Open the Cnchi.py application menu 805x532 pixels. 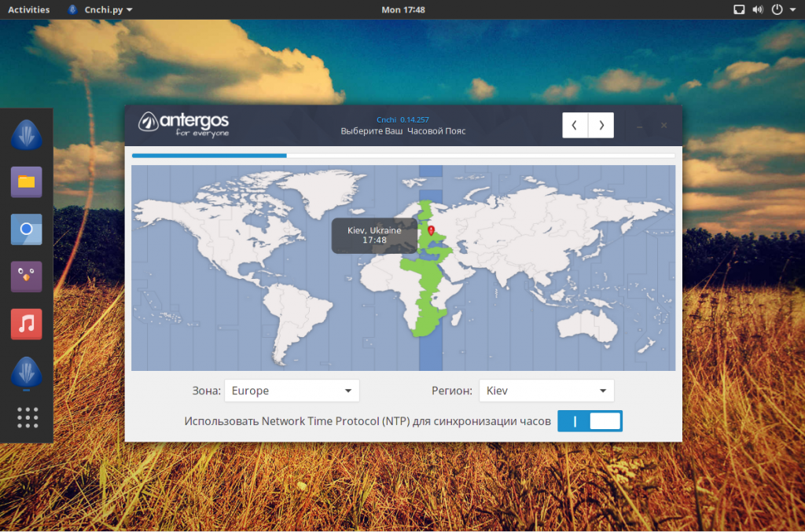(101, 9)
